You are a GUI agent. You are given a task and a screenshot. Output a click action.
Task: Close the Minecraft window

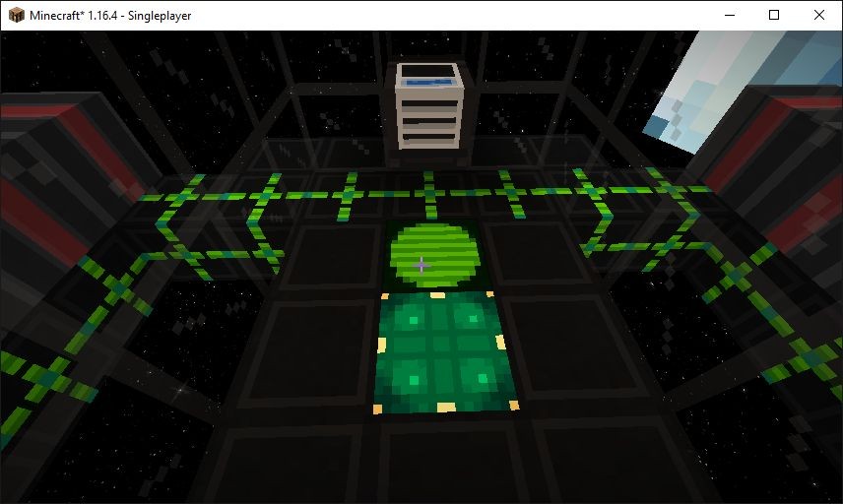(819, 15)
